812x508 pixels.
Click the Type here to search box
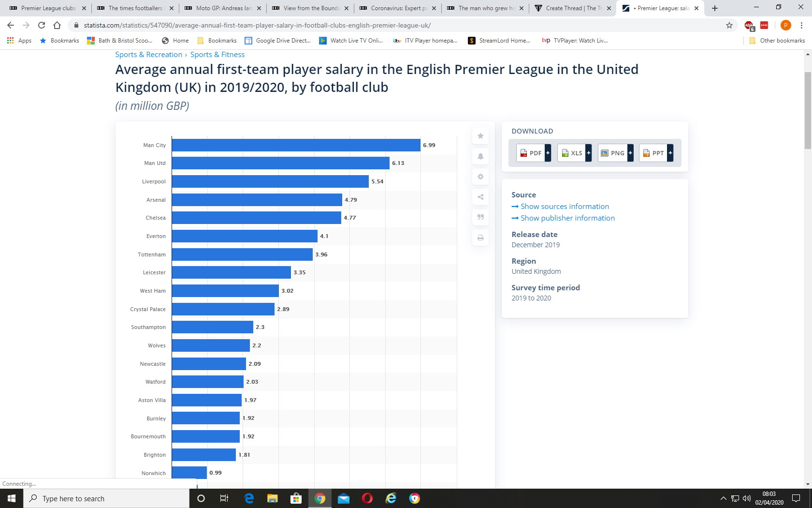click(106, 498)
